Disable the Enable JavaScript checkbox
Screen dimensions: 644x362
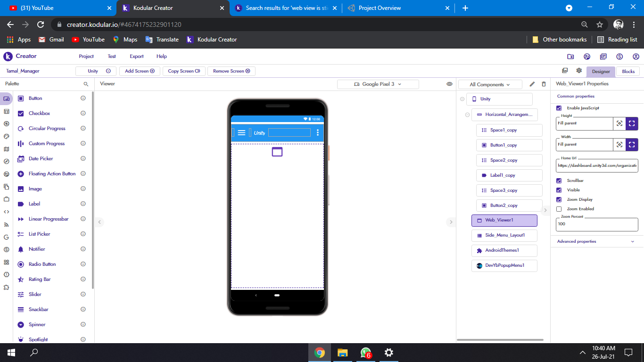pos(559,108)
